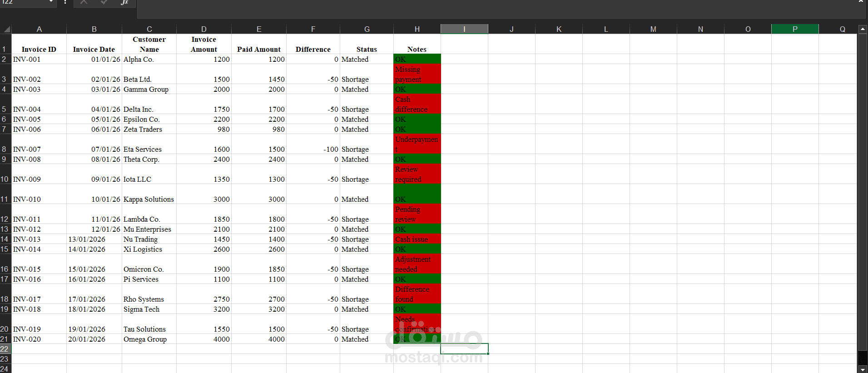868x373 pixels.
Task: Click the red 'Missing payment' note cell
Action: tap(417, 74)
